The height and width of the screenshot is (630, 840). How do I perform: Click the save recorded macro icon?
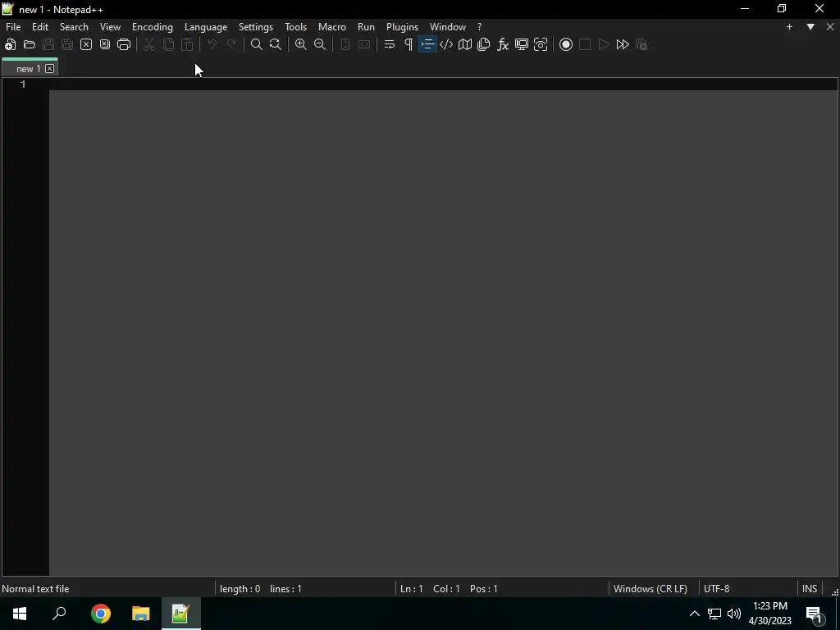coord(641,44)
